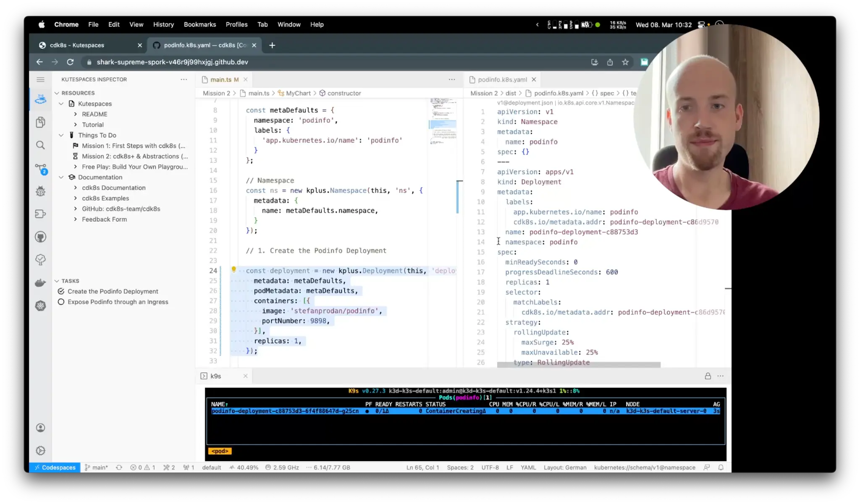Image resolution: width=860 pixels, height=504 pixels.
Task: Bookmark this page with star
Action: pos(625,62)
